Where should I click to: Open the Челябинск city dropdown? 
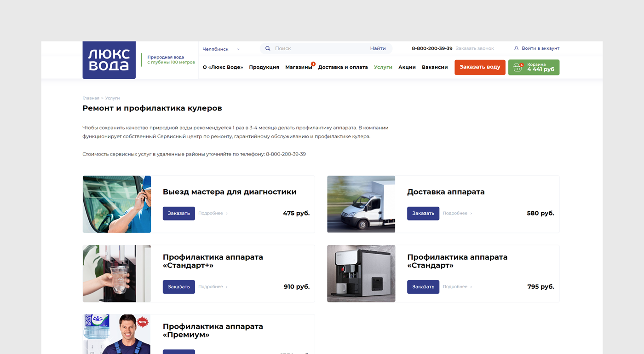click(221, 49)
